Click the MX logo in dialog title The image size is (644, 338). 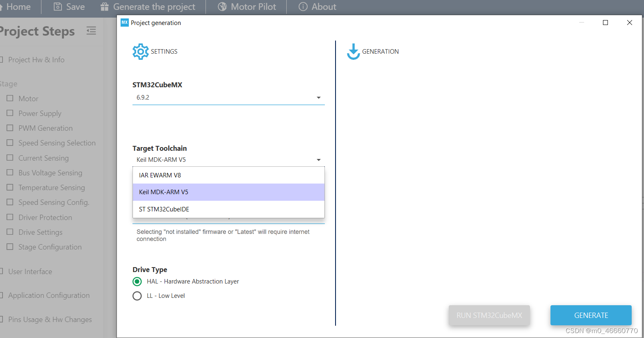[x=125, y=23]
